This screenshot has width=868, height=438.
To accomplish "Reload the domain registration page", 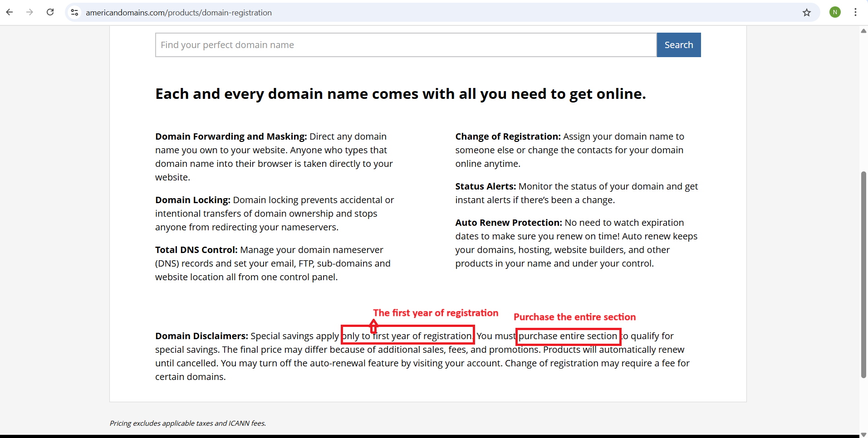I will tap(50, 12).
